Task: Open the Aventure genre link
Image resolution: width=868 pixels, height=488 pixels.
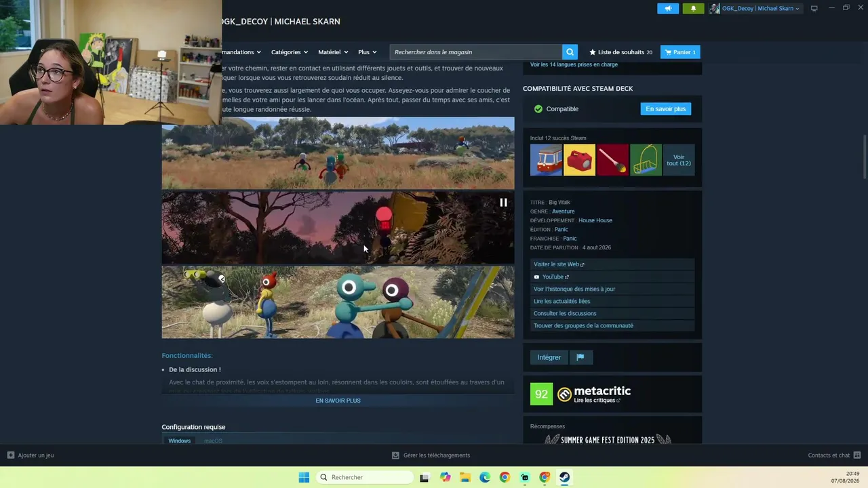Action: (563, 211)
